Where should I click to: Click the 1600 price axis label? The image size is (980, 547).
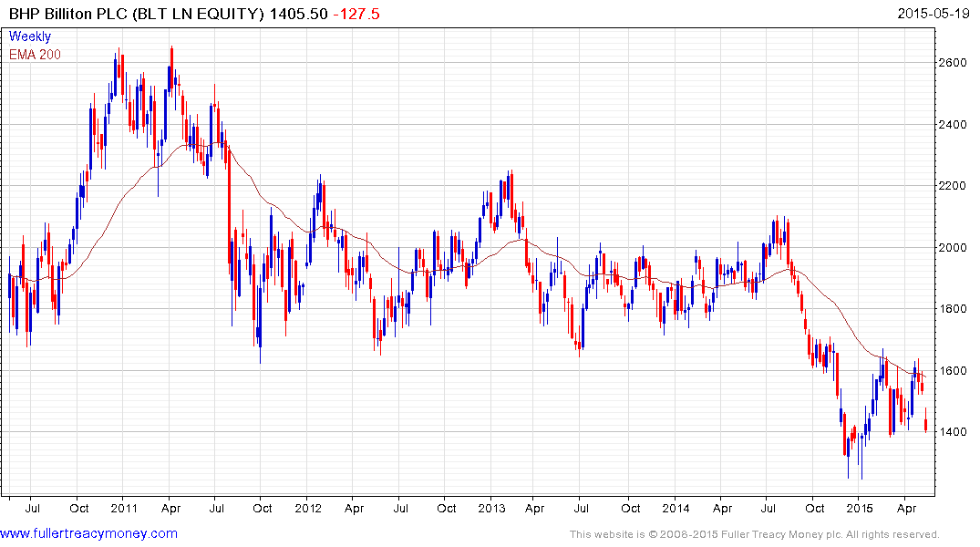(954, 371)
